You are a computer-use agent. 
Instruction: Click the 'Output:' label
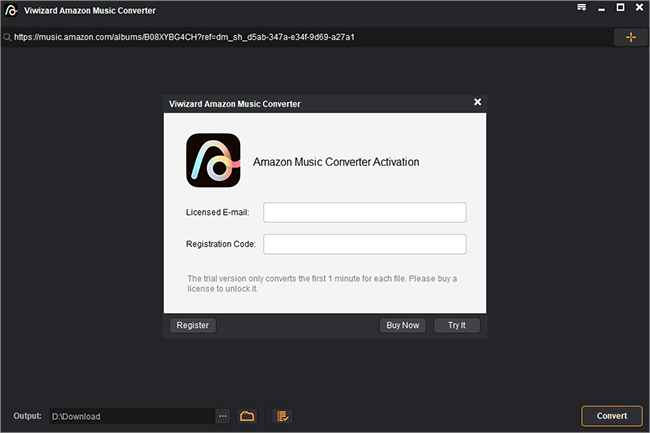(x=27, y=416)
